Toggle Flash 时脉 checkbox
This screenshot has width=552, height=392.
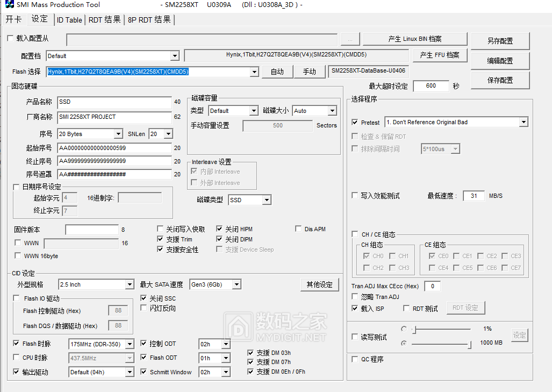16,344
